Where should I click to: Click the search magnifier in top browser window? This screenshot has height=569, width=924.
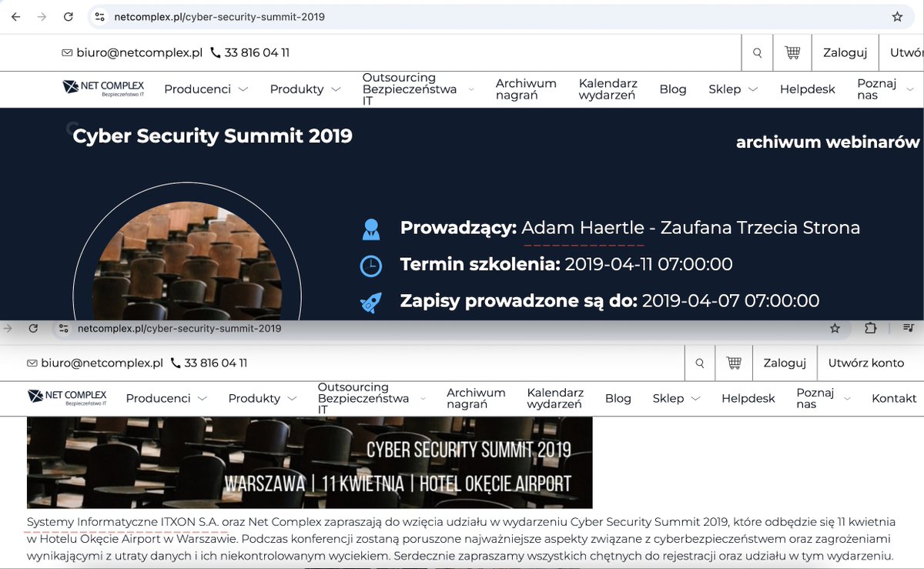(757, 53)
